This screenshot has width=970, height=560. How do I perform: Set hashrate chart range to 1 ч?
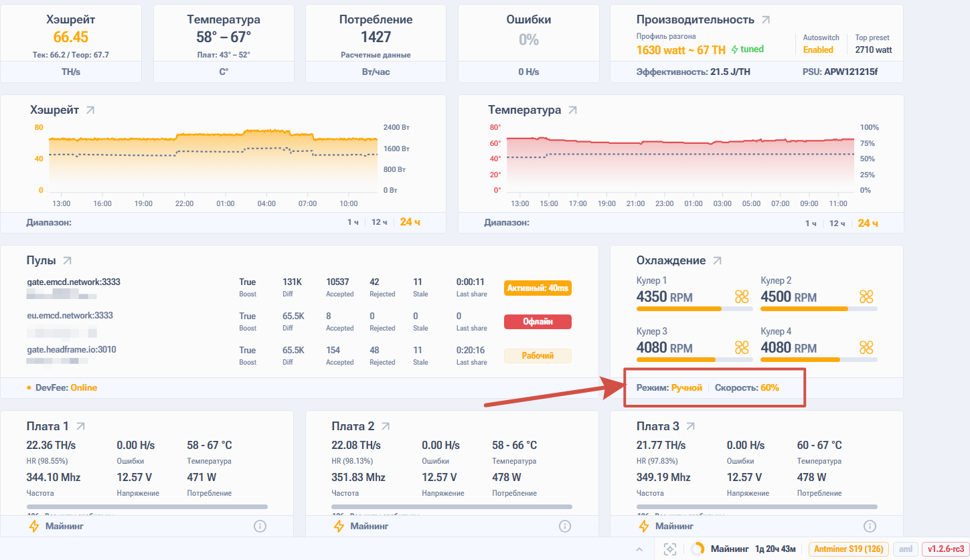(x=353, y=223)
